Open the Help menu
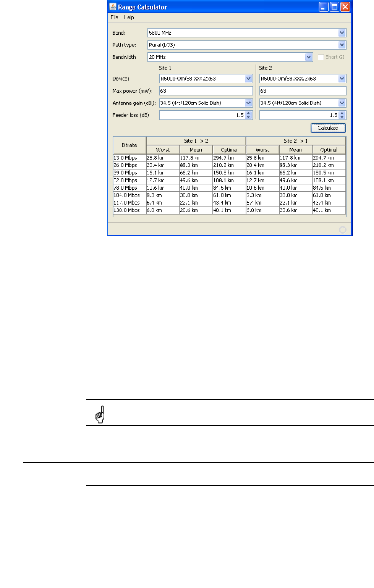Viewport: 374px width, 588px height. pyautogui.click(x=129, y=17)
